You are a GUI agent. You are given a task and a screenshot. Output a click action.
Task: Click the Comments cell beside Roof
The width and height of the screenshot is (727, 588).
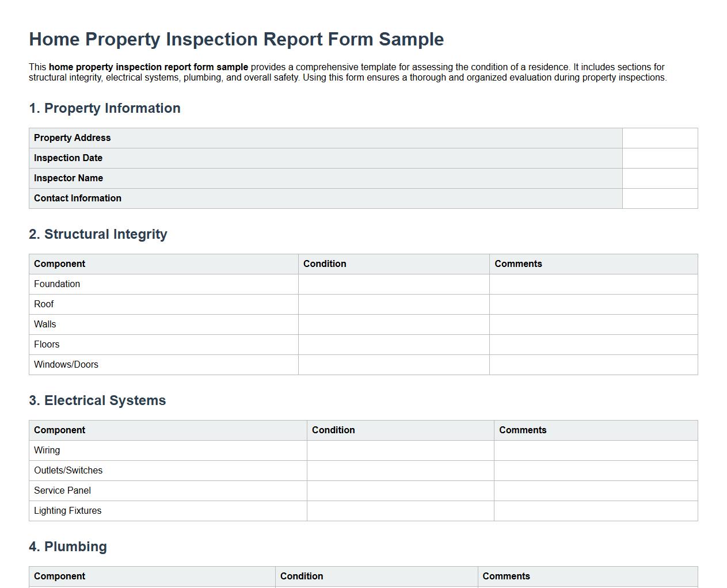click(x=593, y=304)
